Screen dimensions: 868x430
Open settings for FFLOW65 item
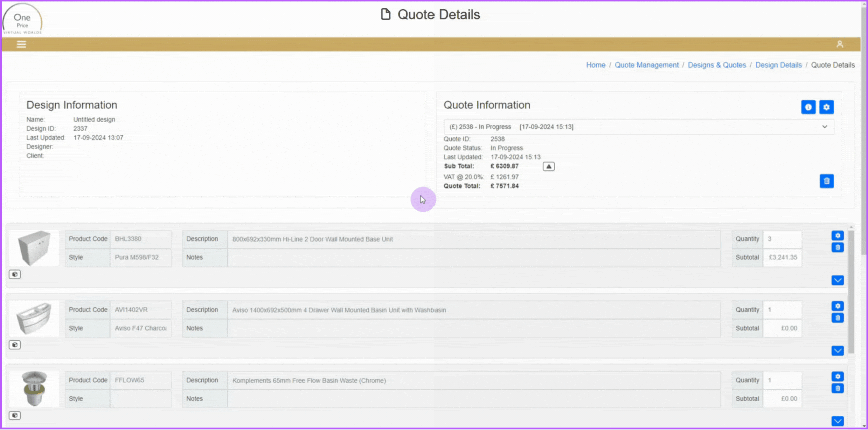[x=838, y=377]
